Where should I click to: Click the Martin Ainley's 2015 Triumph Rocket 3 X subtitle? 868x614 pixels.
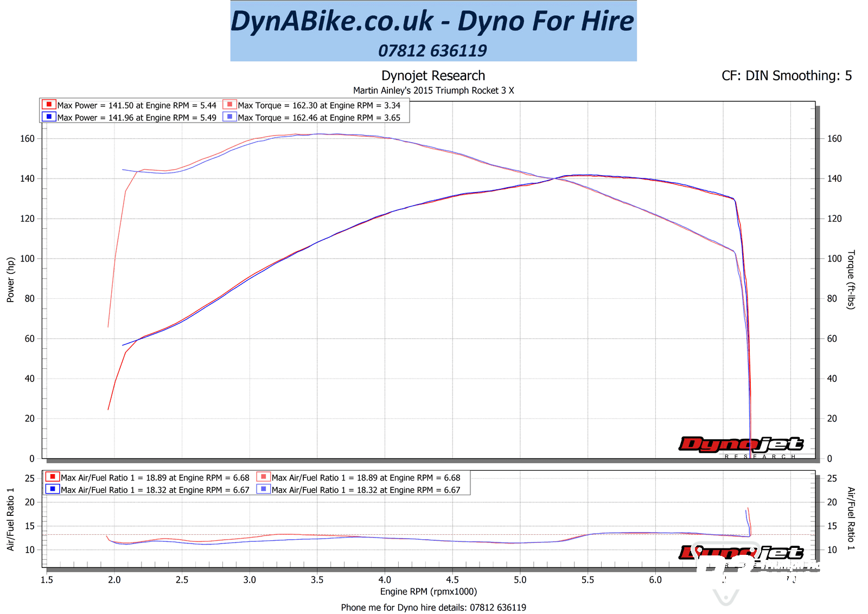click(433, 91)
